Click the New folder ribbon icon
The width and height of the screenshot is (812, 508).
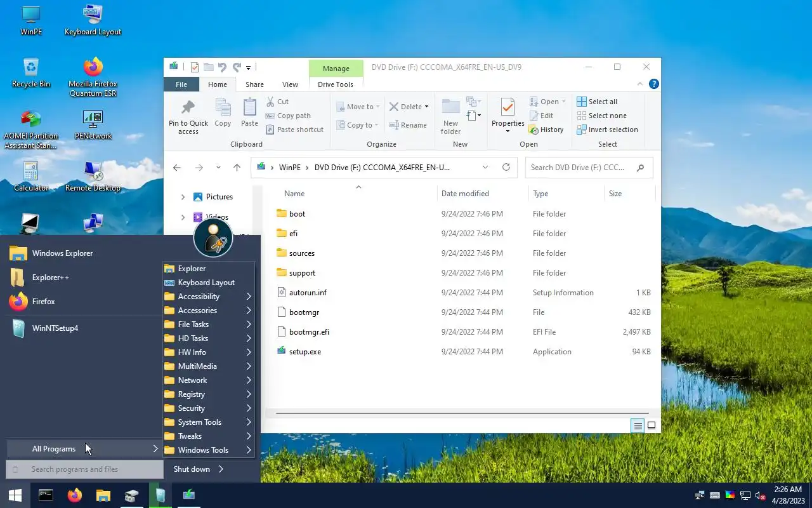[451, 116]
